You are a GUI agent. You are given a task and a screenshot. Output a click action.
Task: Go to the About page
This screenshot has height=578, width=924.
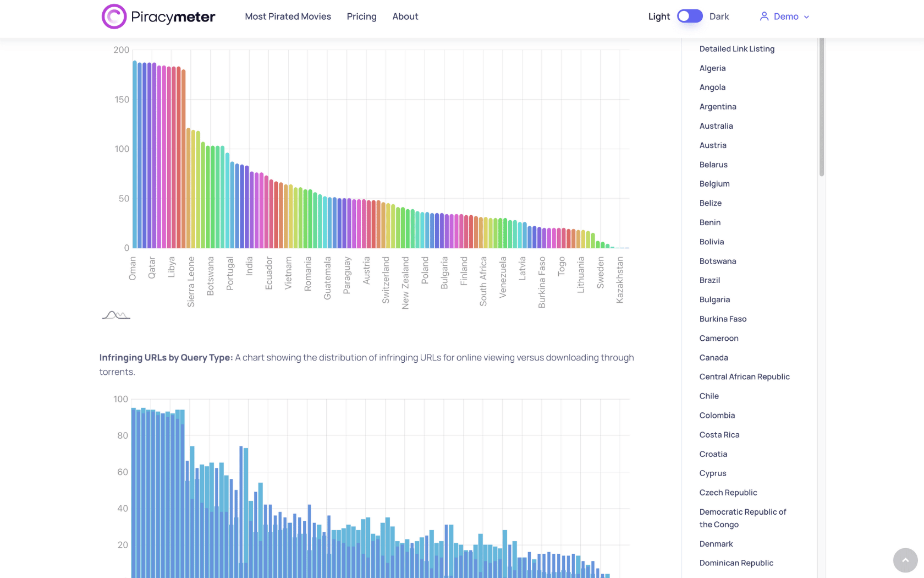(x=405, y=17)
